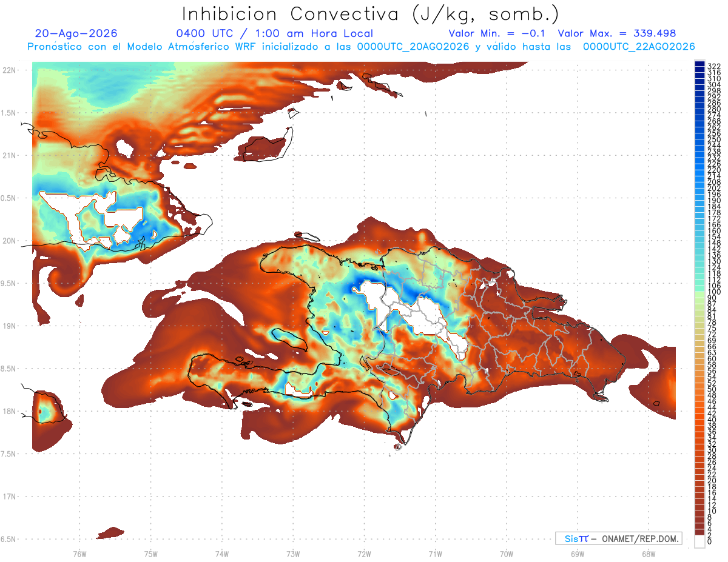
Task: Click the '7.5N' latitude label
Action: pos(9,453)
